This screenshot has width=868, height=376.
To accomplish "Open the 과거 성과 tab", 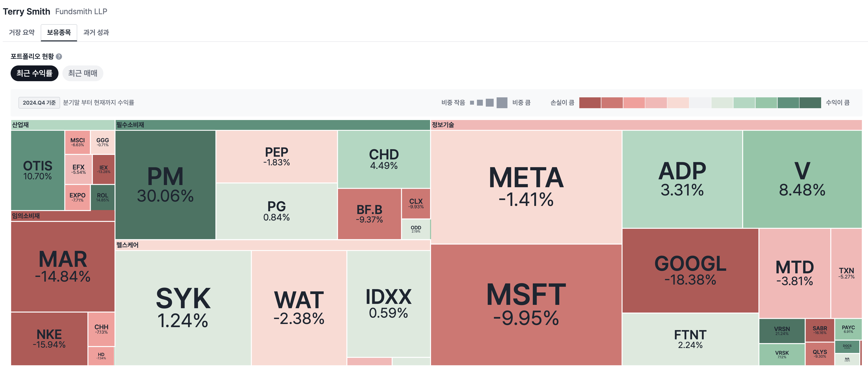I will (96, 32).
